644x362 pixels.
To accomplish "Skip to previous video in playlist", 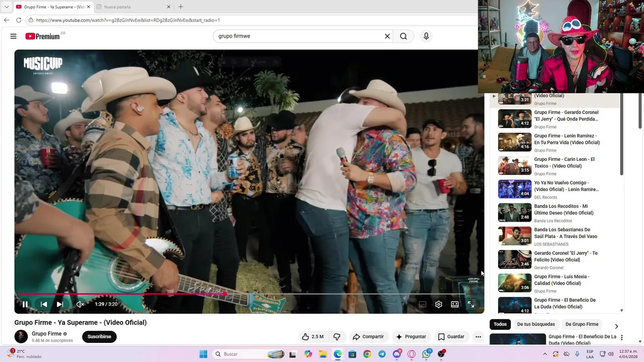I will (44, 304).
